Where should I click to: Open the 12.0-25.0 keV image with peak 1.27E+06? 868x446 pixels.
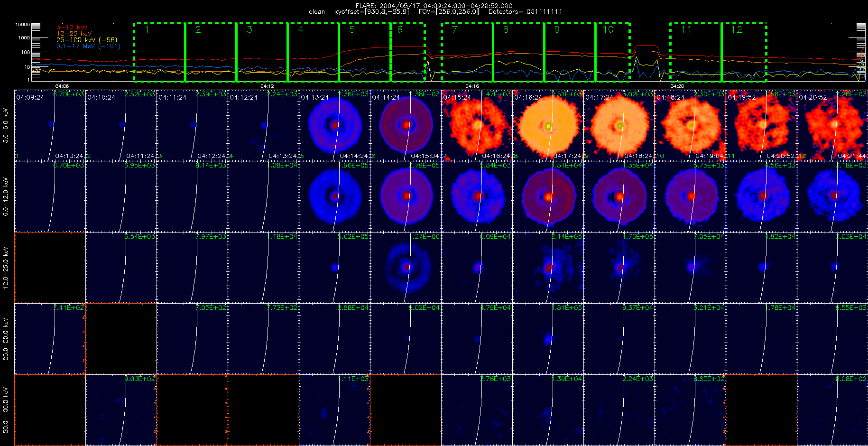pos(406,268)
